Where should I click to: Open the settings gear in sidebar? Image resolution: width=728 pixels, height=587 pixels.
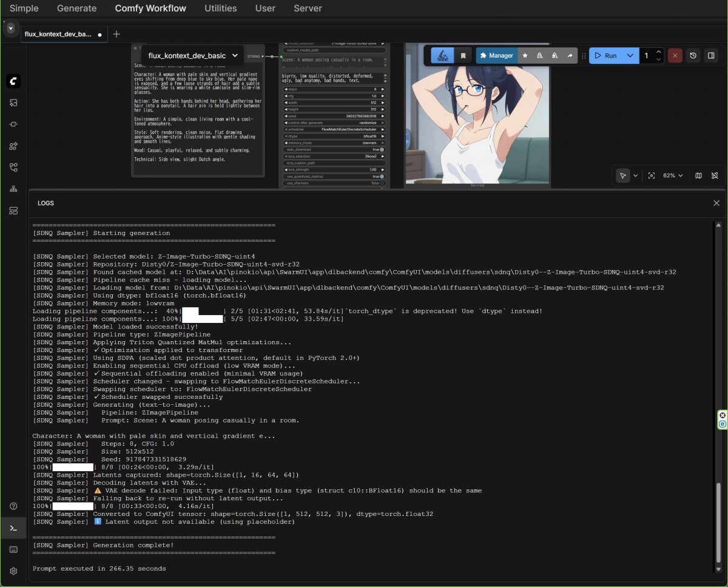coord(13,571)
